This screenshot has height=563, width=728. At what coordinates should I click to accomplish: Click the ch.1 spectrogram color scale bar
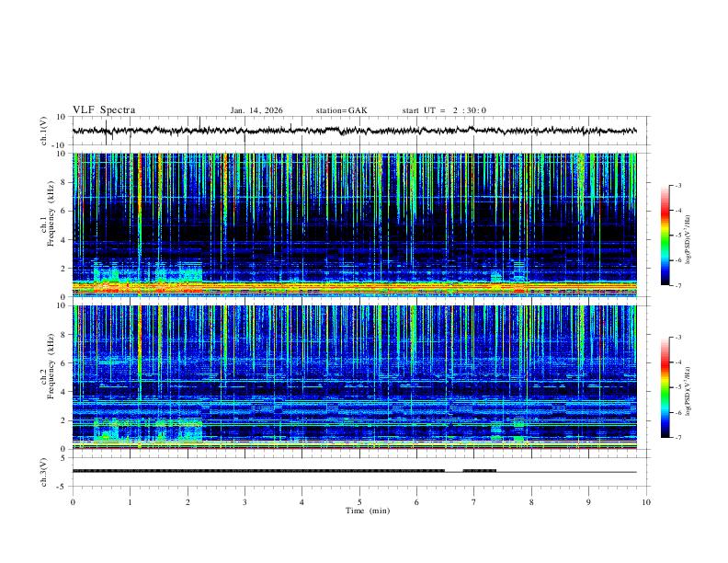point(665,236)
